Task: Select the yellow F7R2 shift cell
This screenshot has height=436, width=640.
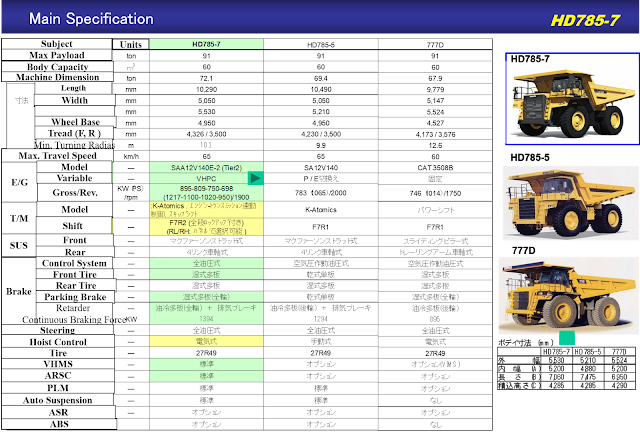Action: pyautogui.click(x=207, y=227)
